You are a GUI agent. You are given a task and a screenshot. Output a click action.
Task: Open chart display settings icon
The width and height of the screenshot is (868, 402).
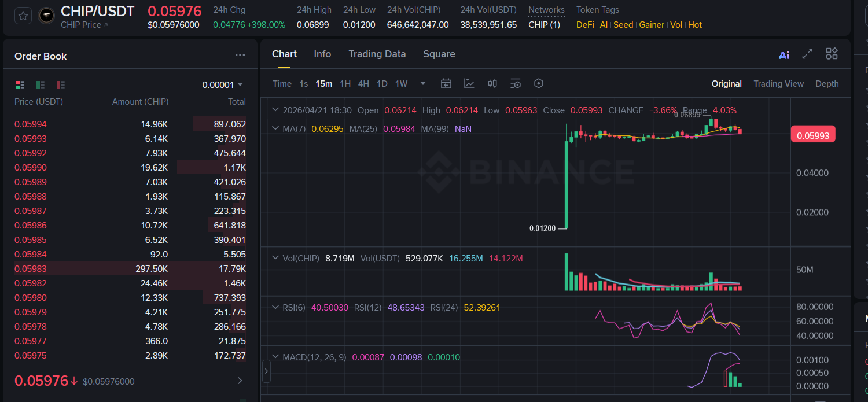[516, 83]
